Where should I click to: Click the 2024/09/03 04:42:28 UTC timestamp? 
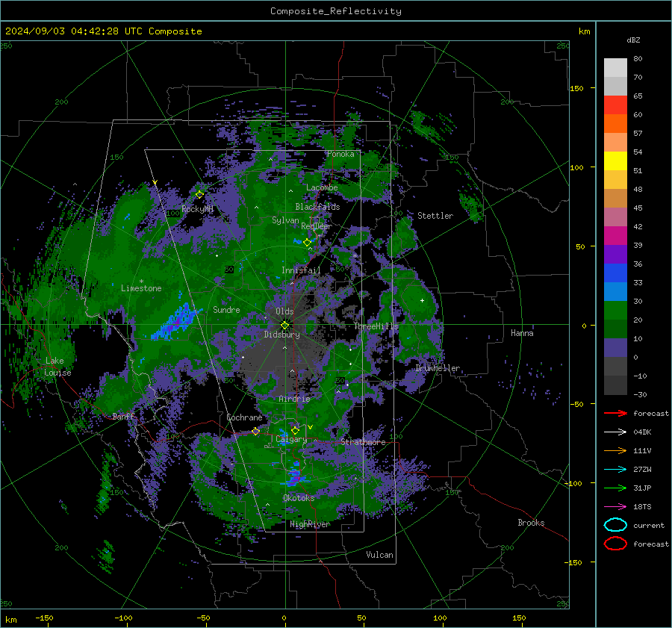pos(103,31)
